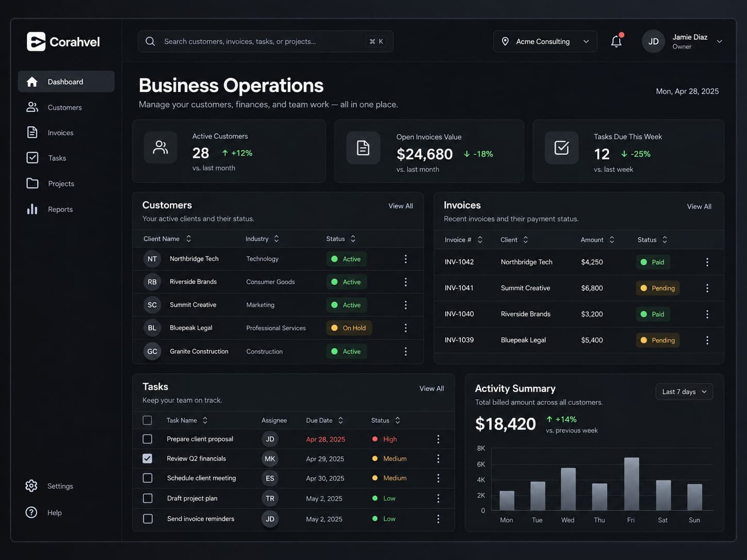
Task: Expand the Jamie Diaz account menu chevron
Action: tap(719, 41)
